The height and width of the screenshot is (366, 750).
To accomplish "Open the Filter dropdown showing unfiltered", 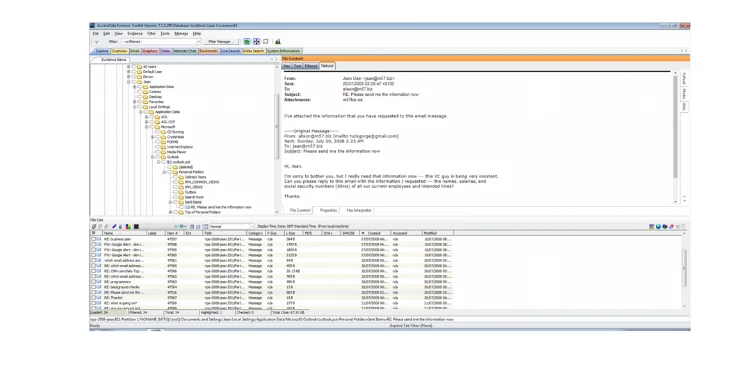I will [x=161, y=42].
